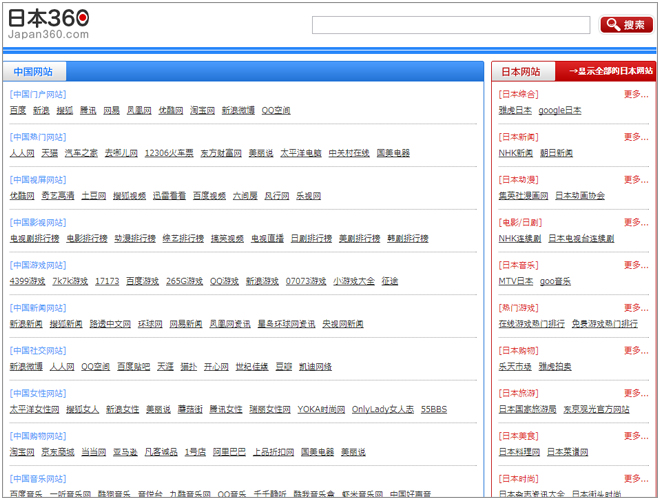
Task: Open the 太平洋女性网 link
Action: pos(35,410)
